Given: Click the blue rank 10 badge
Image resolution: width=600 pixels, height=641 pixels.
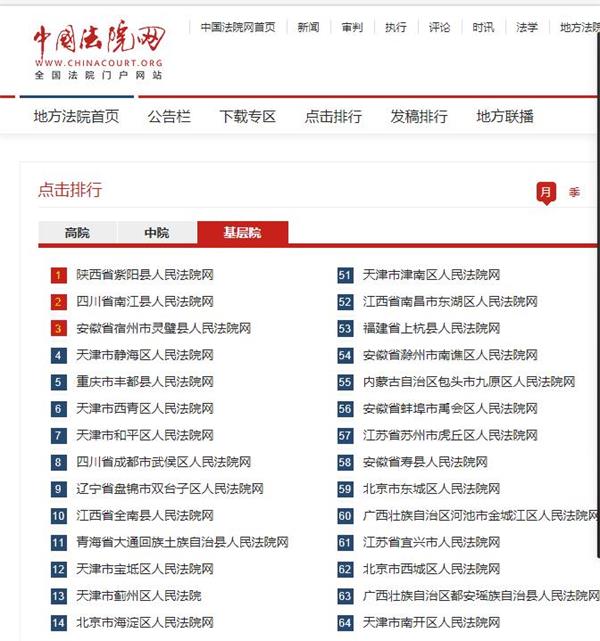Looking at the screenshot, I should click(x=58, y=516).
